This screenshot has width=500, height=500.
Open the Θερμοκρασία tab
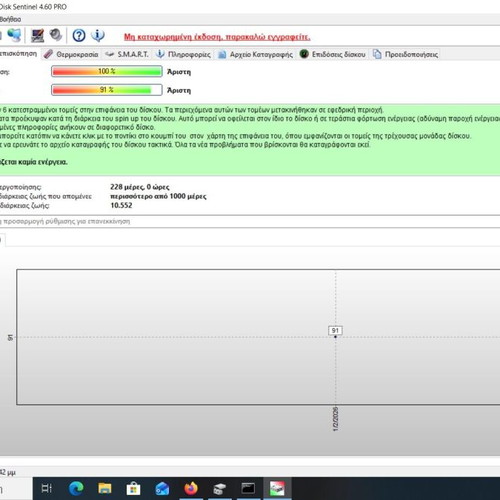pos(71,54)
